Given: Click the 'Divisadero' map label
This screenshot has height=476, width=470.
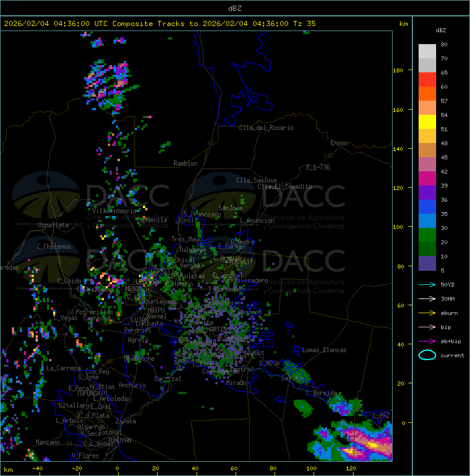Looking at the screenshot, I should pyautogui.click(x=251, y=280).
